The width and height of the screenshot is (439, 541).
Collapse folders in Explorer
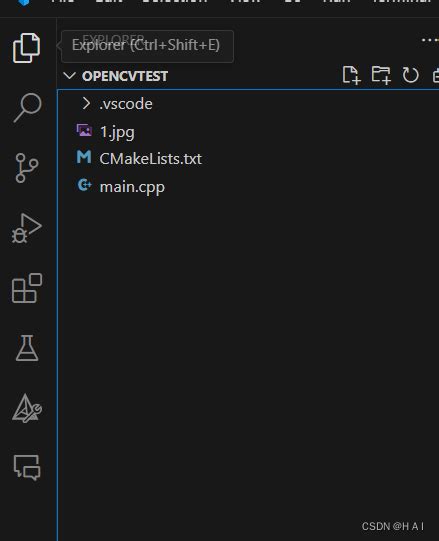tap(436, 75)
